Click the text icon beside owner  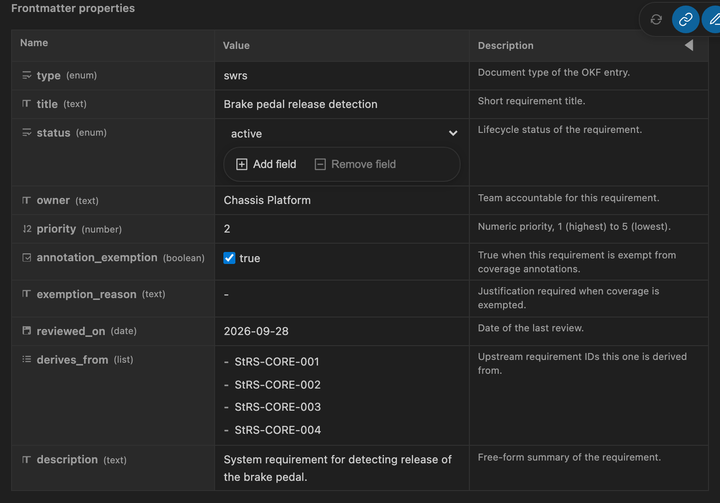(27, 200)
